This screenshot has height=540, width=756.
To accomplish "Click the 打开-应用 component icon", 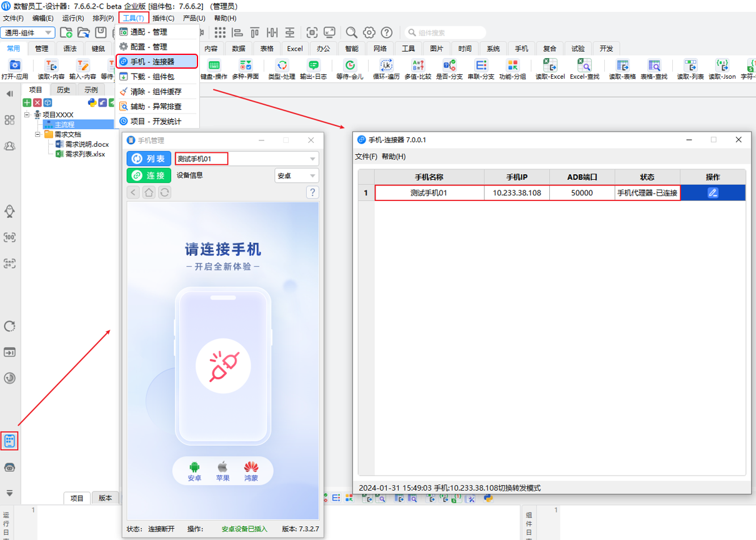I will (14, 66).
